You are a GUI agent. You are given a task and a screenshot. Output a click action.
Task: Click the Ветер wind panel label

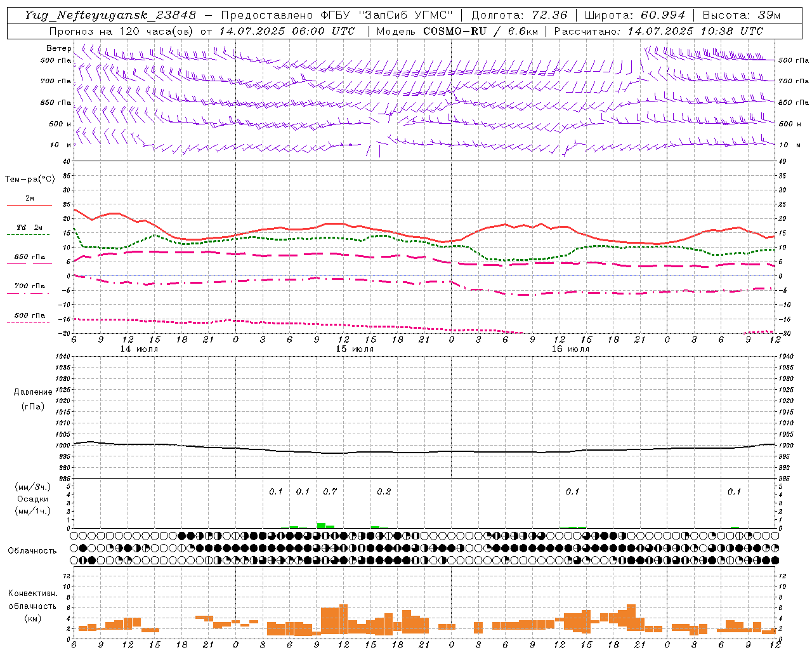pos(59,48)
